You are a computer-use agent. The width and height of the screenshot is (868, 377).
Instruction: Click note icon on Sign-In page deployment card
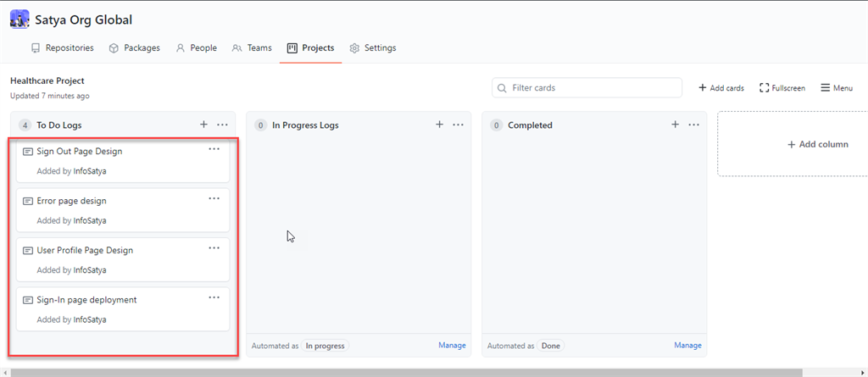28,300
